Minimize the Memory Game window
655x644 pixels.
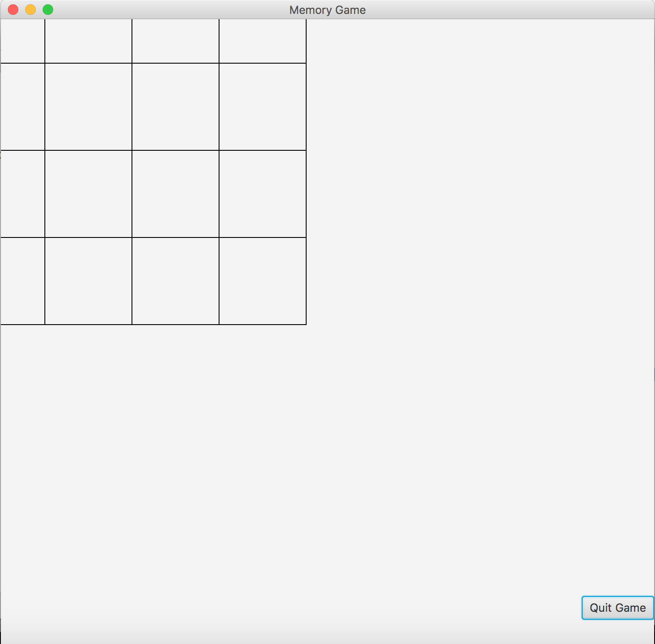(x=30, y=10)
